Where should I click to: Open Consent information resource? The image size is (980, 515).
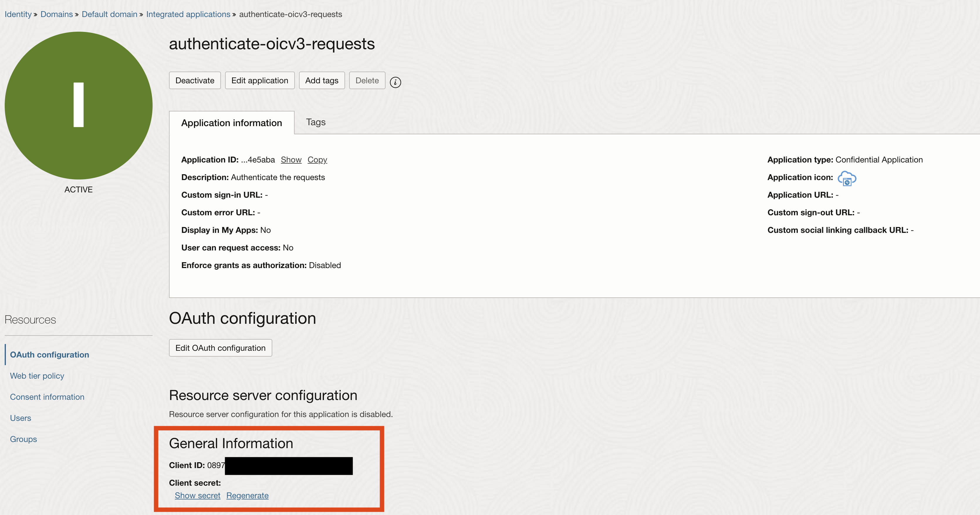(x=47, y=397)
